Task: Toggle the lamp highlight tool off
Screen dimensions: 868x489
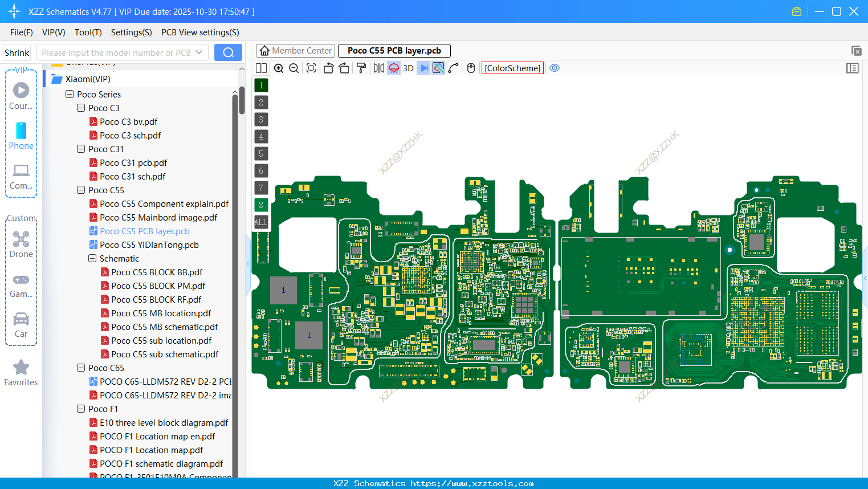Action: (393, 68)
